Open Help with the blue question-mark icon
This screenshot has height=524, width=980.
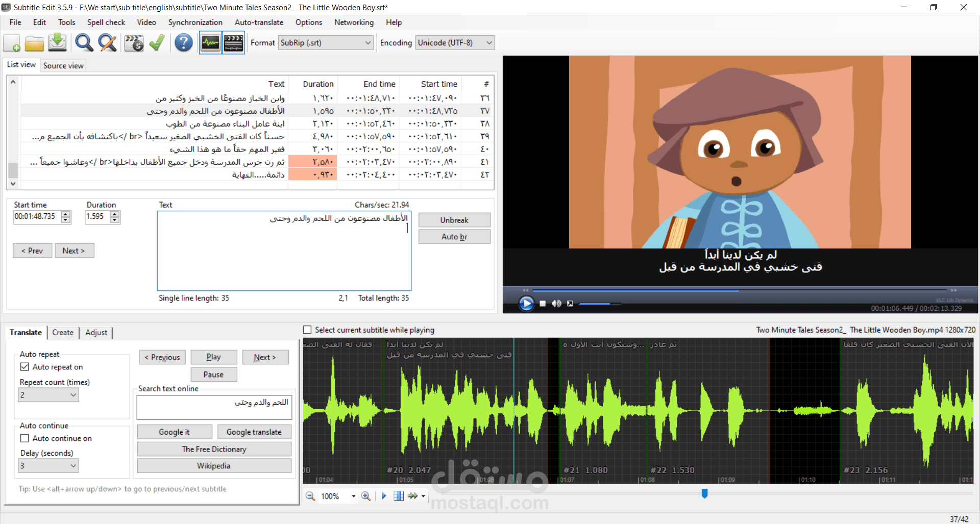click(x=184, y=43)
